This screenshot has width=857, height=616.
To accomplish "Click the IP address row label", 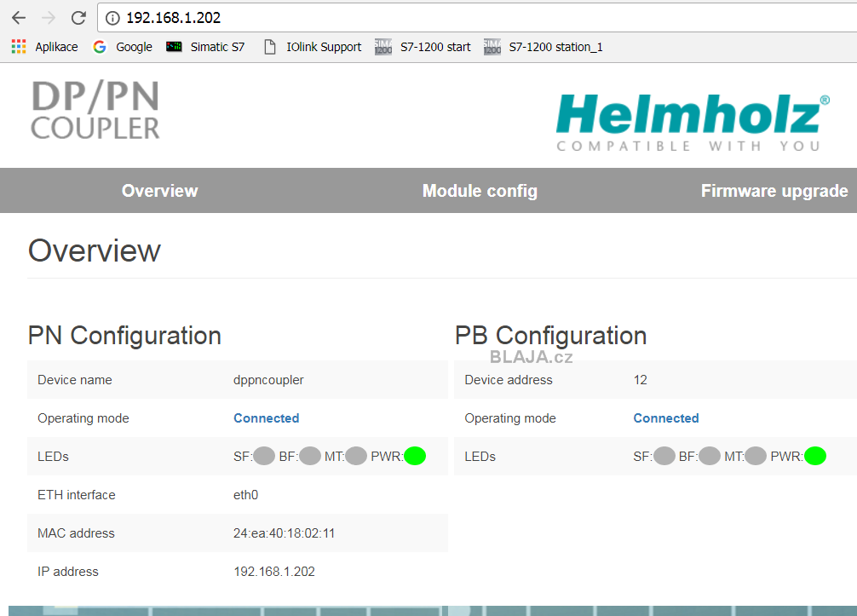I will [x=68, y=571].
